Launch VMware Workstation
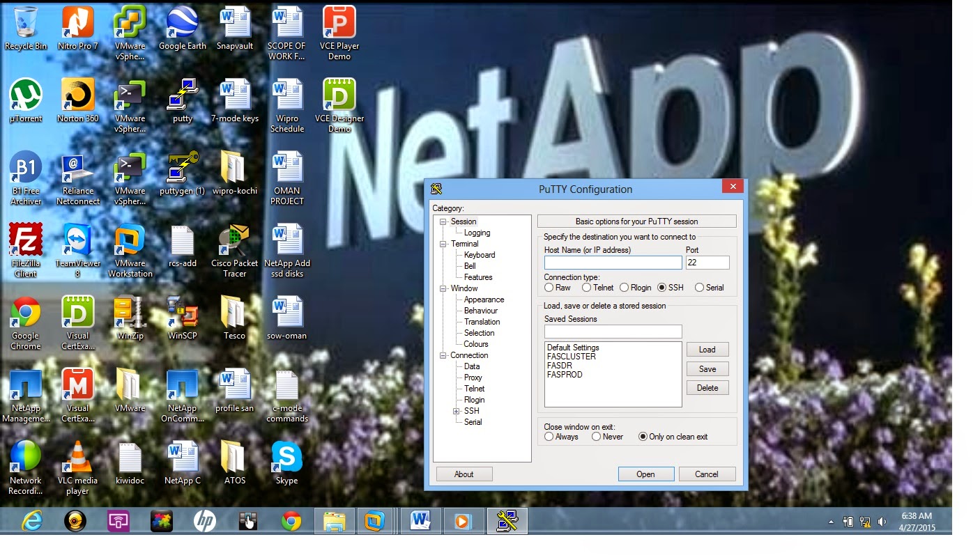This screenshot has width=980, height=560. [130, 240]
